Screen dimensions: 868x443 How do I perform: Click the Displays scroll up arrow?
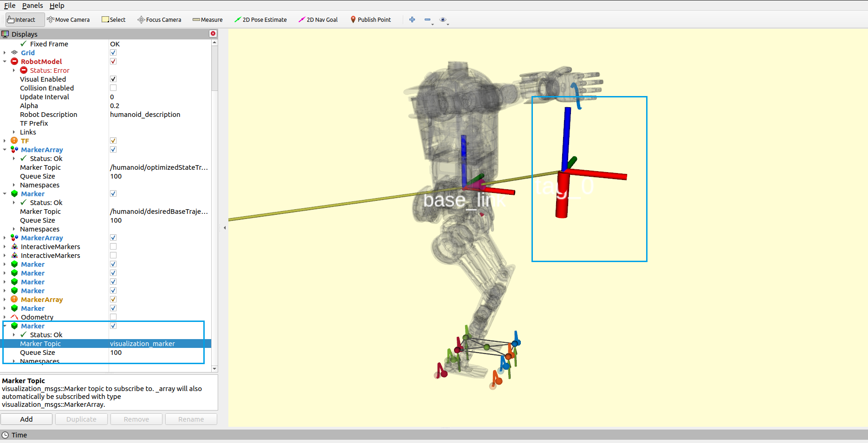(214, 43)
